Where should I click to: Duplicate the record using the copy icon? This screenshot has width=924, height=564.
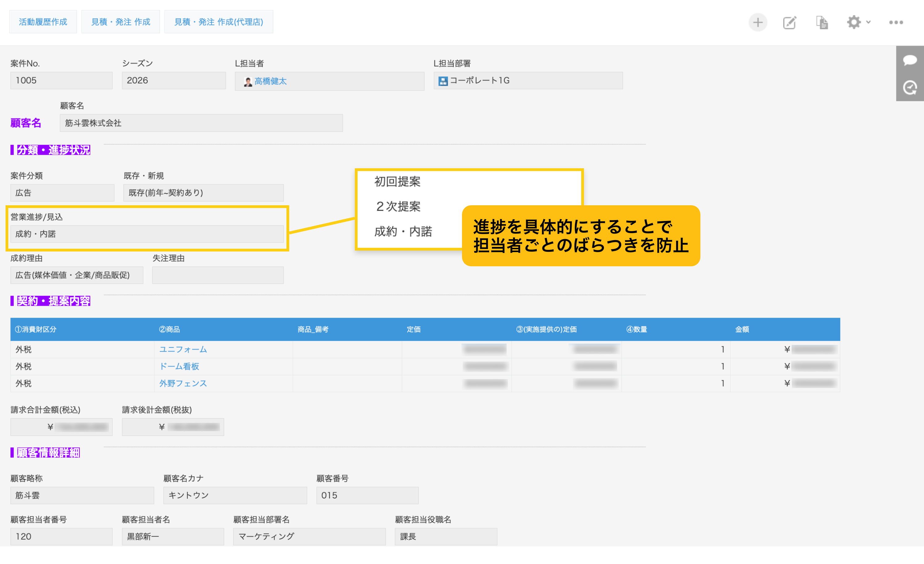(x=822, y=22)
